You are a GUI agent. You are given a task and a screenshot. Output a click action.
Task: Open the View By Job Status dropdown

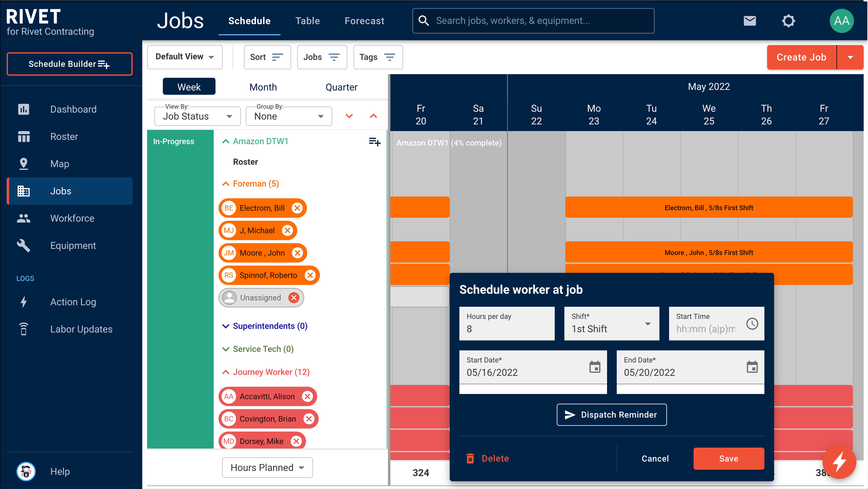coord(197,116)
